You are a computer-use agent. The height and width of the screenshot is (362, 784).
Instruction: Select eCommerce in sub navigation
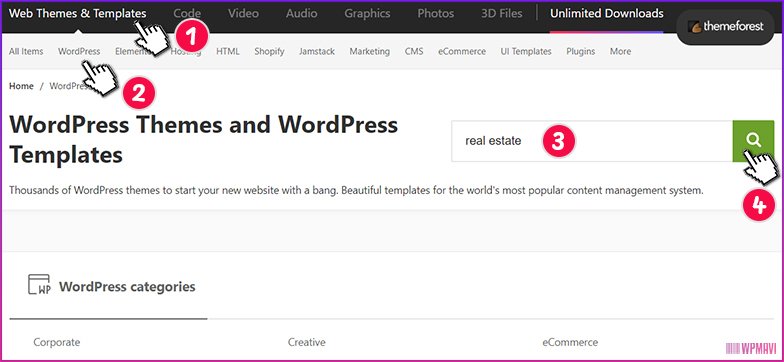(462, 51)
